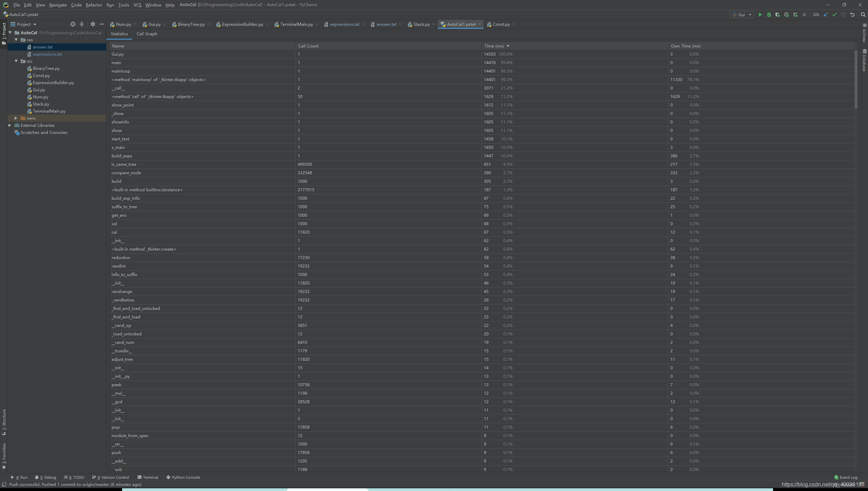This screenshot has width=868, height=491.
Task: Commit changes via the green checkmark
Action: pyautogui.click(x=834, y=15)
